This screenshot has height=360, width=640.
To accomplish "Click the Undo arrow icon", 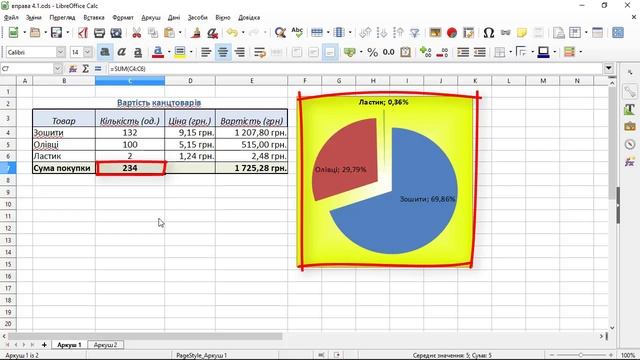I will [232, 33].
